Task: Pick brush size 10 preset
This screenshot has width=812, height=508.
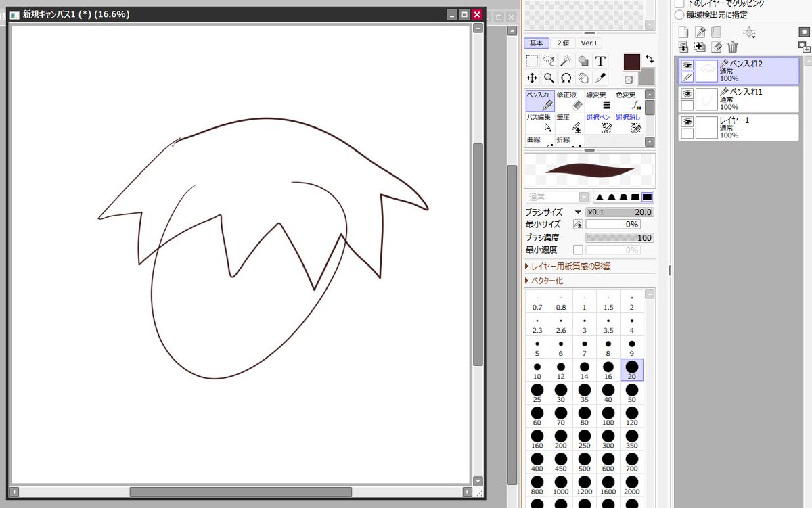Action: [537, 370]
